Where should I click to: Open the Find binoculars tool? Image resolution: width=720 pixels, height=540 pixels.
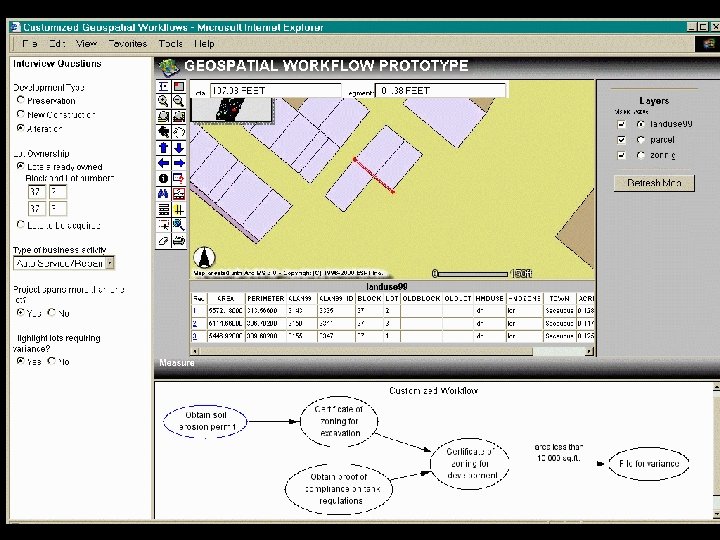coord(163,194)
